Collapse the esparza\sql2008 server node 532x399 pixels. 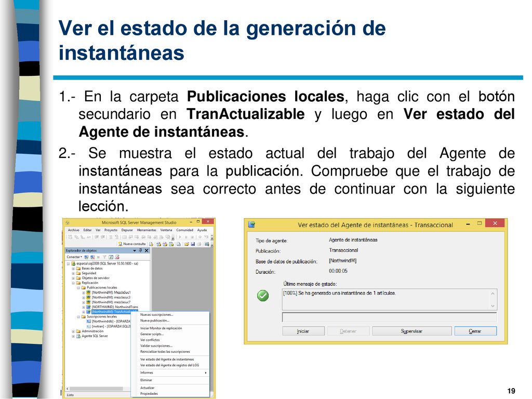[68, 263]
